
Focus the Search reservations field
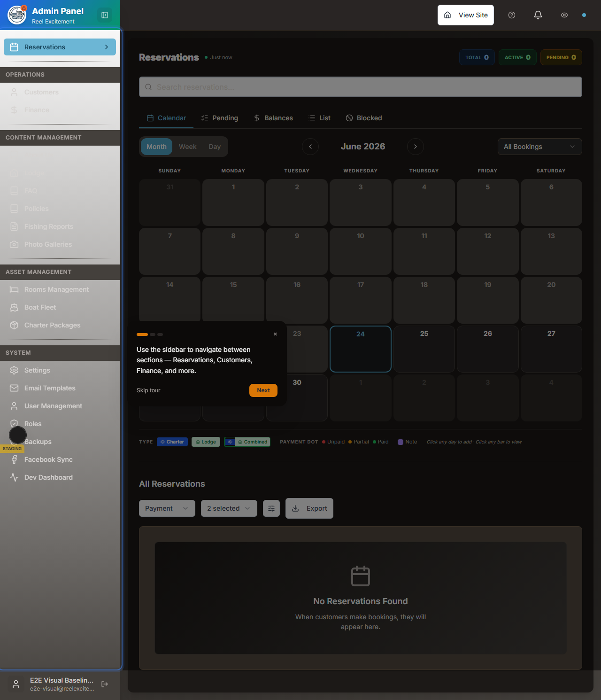pos(361,87)
